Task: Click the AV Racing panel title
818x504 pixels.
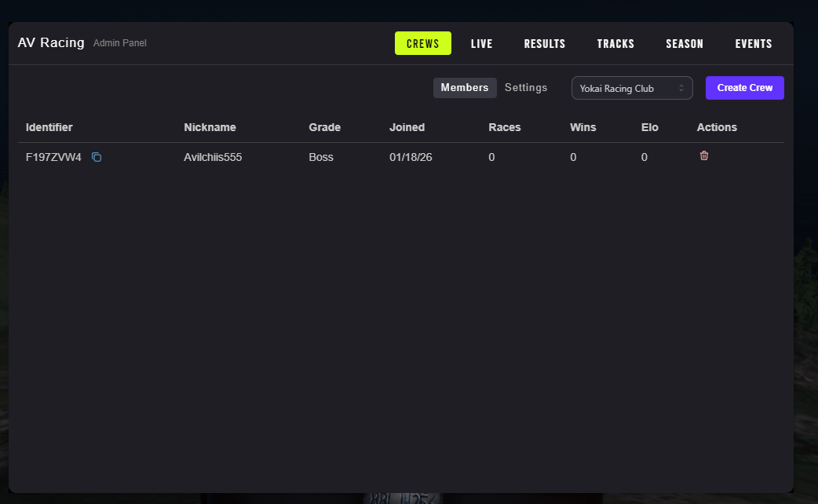Action: 51,42
